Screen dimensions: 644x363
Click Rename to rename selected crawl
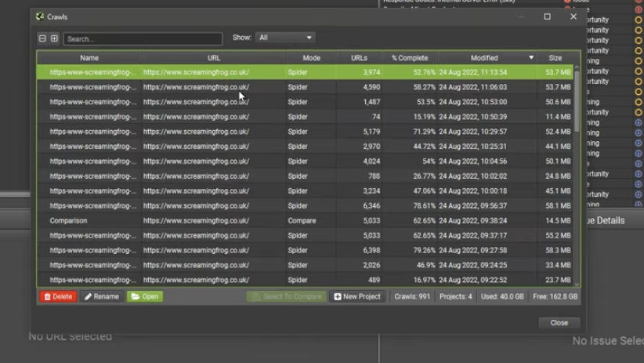tap(102, 296)
